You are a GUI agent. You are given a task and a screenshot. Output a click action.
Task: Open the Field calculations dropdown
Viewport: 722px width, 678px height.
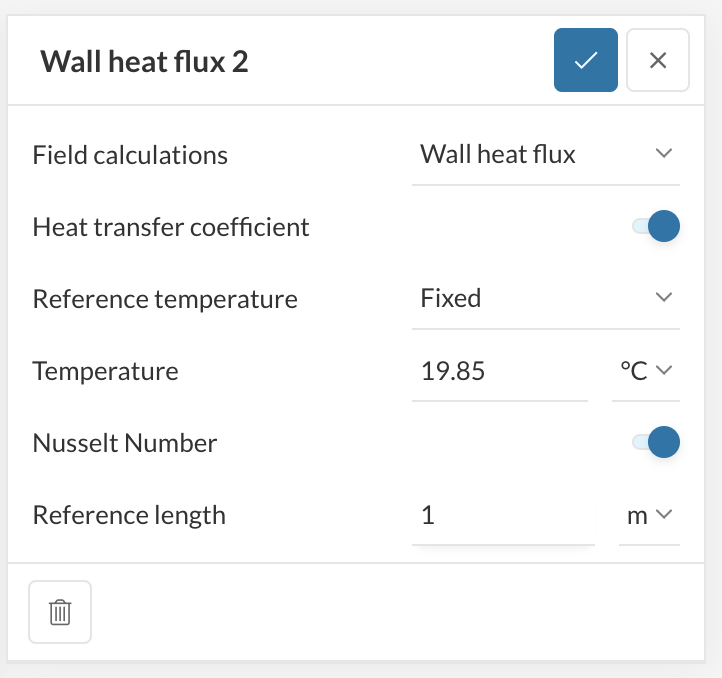(545, 155)
